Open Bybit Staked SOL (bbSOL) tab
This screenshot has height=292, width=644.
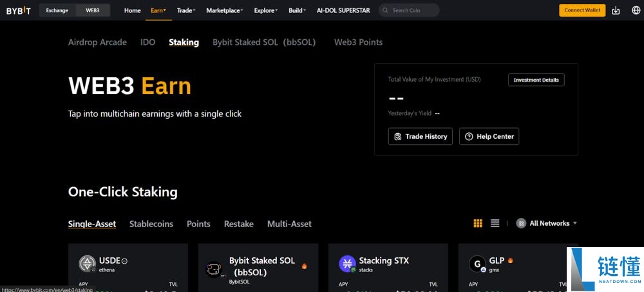(264, 42)
